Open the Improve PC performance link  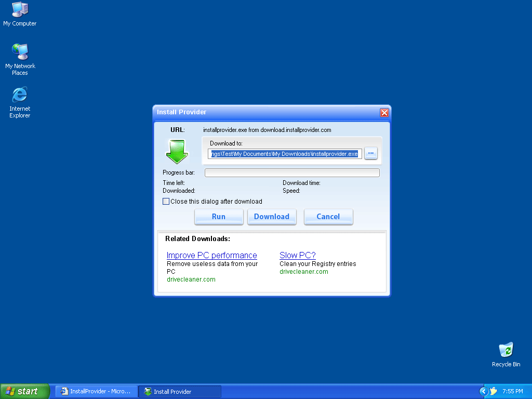pyautogui.click(x=211, y=255)
